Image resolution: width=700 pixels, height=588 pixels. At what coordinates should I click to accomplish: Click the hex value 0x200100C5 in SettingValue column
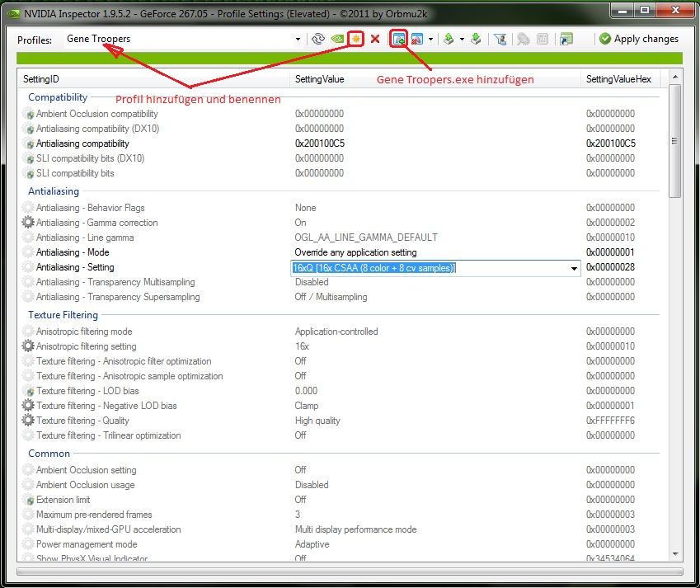tap(320, 143)
